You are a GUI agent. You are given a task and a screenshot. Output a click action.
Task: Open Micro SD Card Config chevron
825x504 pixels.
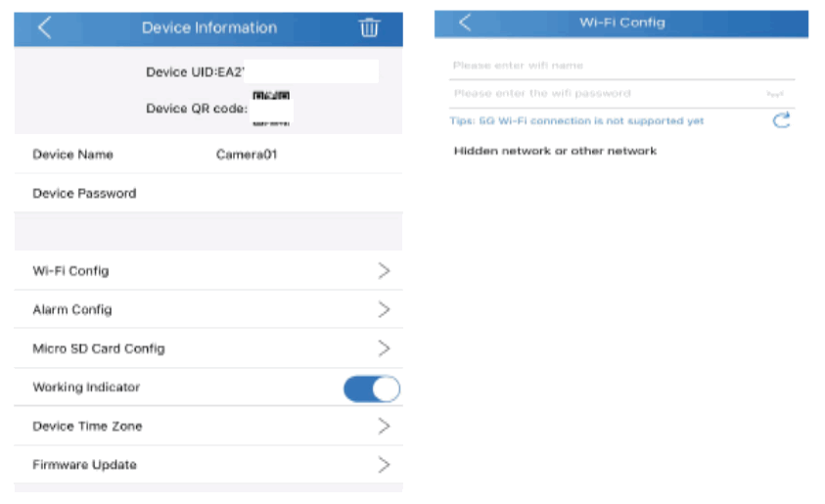point(384,348)
